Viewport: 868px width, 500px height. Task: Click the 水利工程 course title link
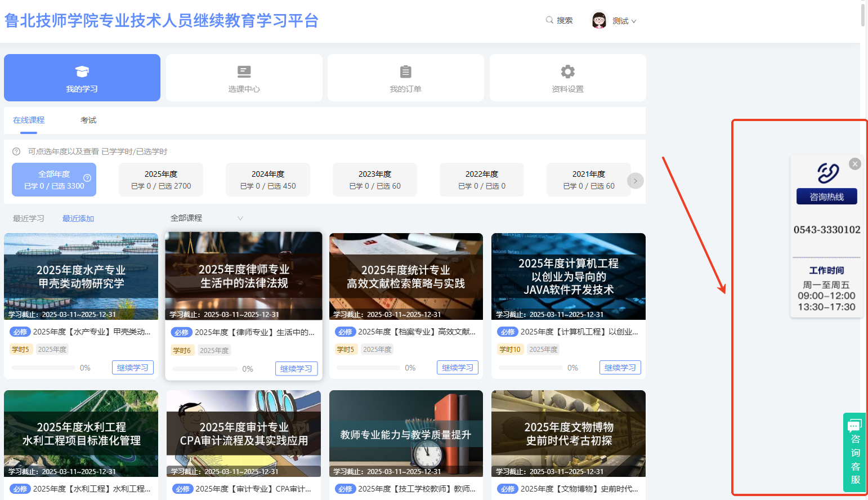click(x=92, y=489)
